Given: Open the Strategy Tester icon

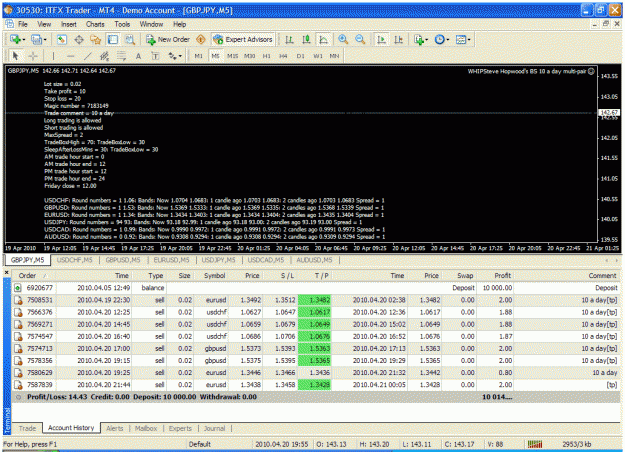Looking at the screenshot, I should coord(130,39).
